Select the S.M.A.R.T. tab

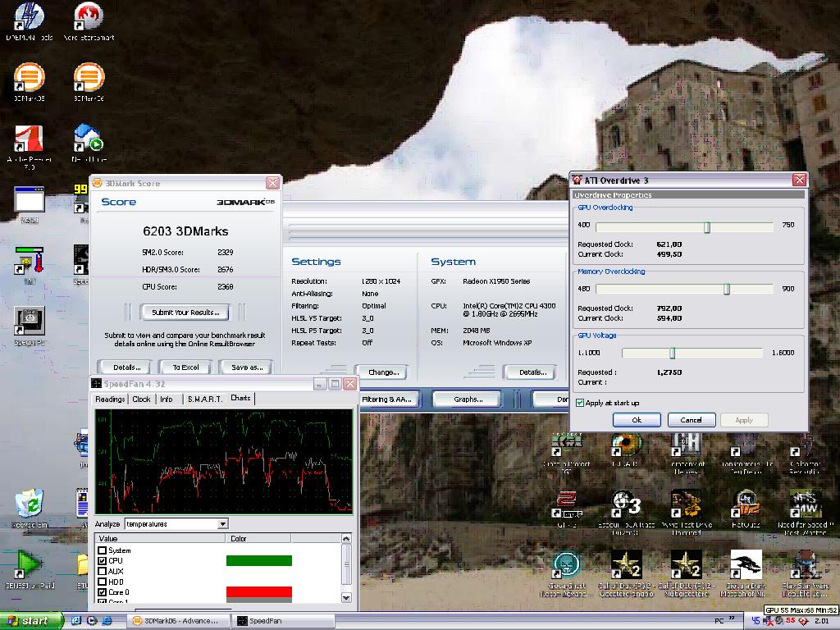click(205, 399)
